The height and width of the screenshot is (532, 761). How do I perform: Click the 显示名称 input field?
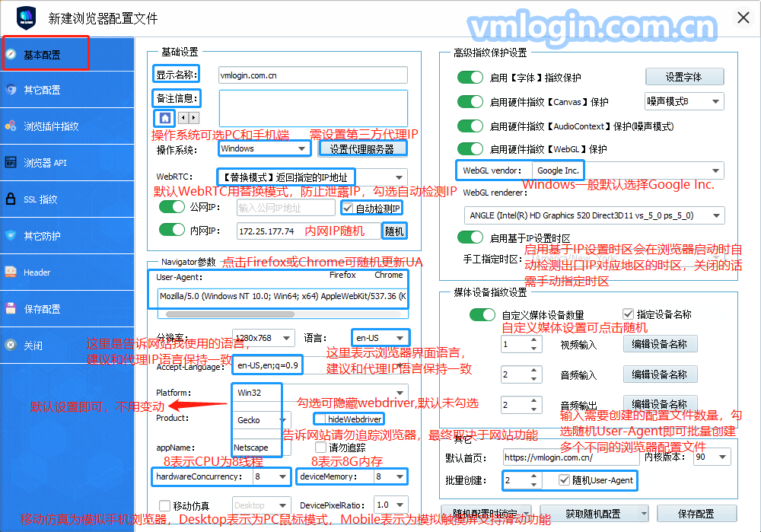click(312, 75)
